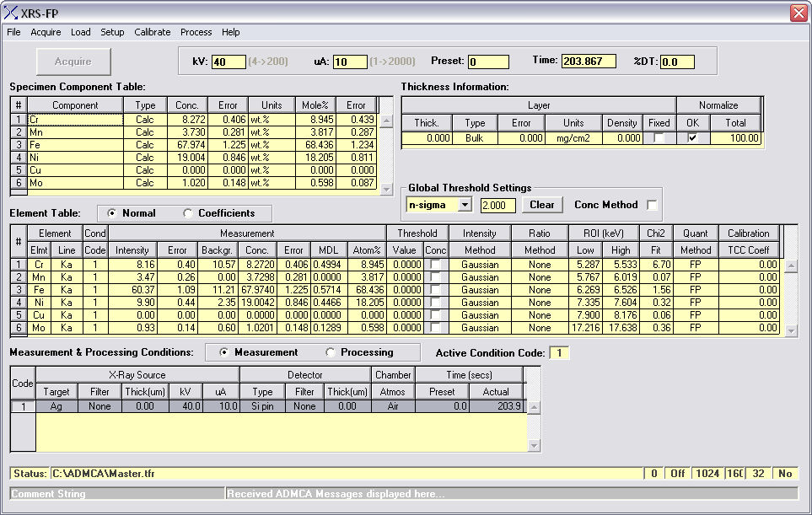The width and height of the screenshot is (812, 515).
Task: Click the down arrow on Element Table scrollbar
Action: 790,330
